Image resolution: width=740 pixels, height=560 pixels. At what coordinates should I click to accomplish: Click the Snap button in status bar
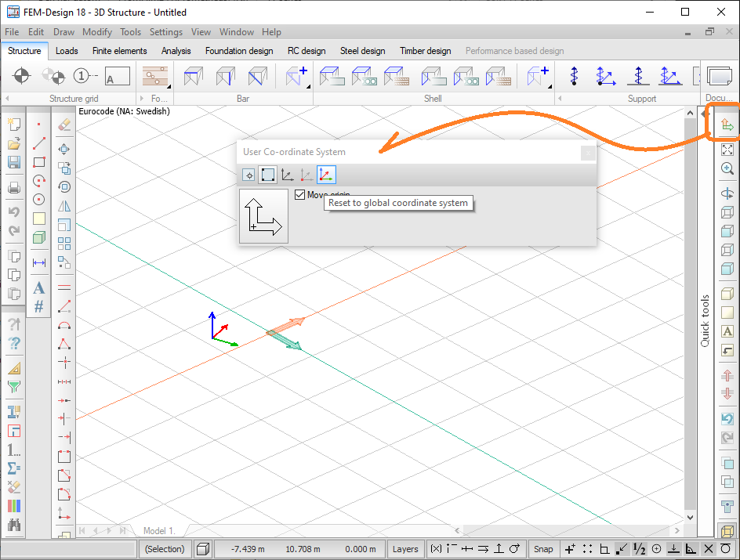coord(543,549)
